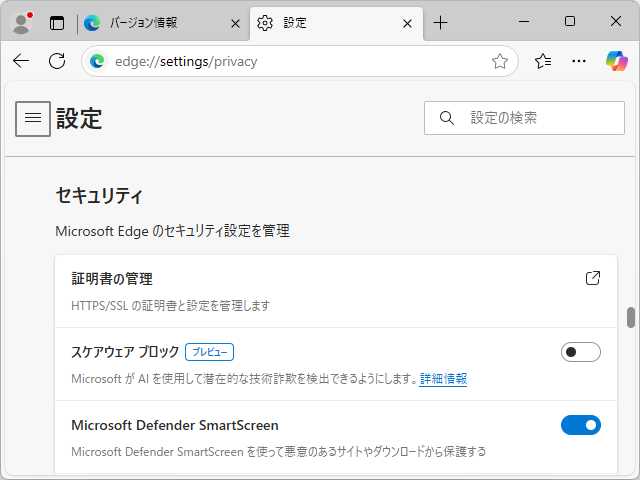This screenshot has width=640, height=480.
Task: Close the バージョン情報 tab
Action: coord(235,24)
